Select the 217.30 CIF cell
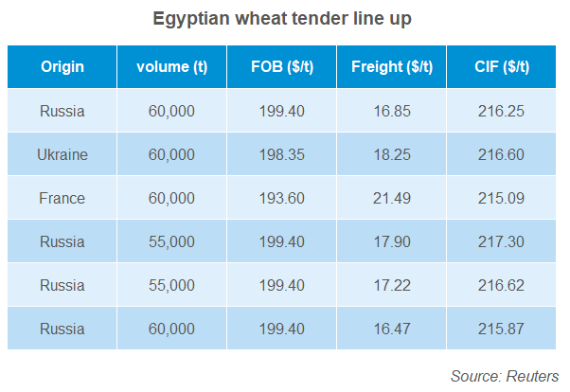Image resolution: width=570 pixels, height=392 pixels. coord(502,242)
